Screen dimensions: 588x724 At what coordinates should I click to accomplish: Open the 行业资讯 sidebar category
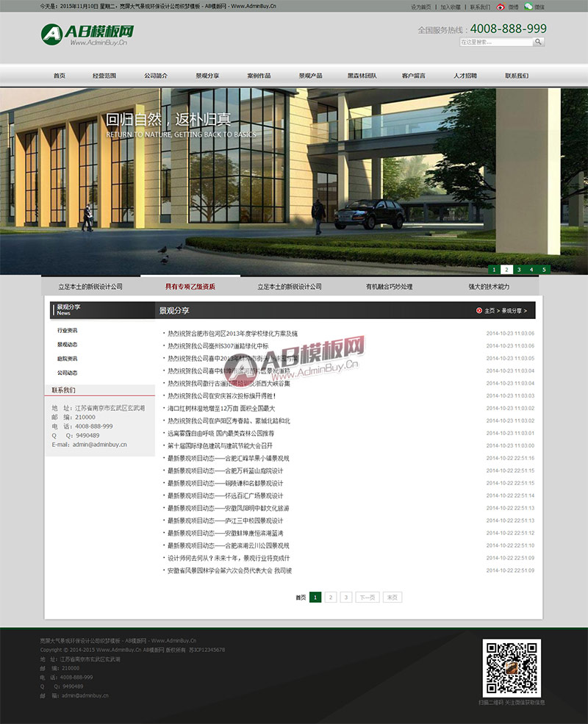tap(68, 331)
